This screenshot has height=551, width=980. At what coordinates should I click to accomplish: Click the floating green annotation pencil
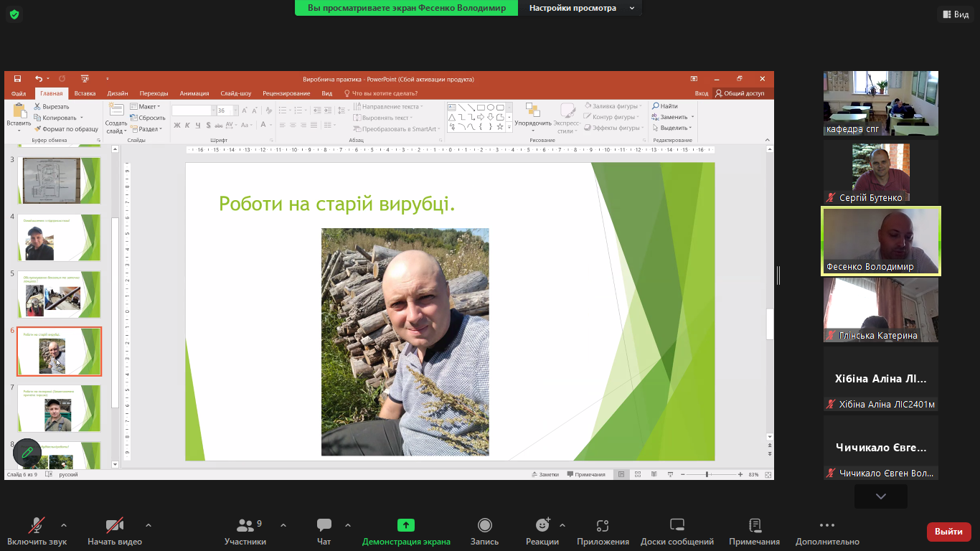[27, 453]
